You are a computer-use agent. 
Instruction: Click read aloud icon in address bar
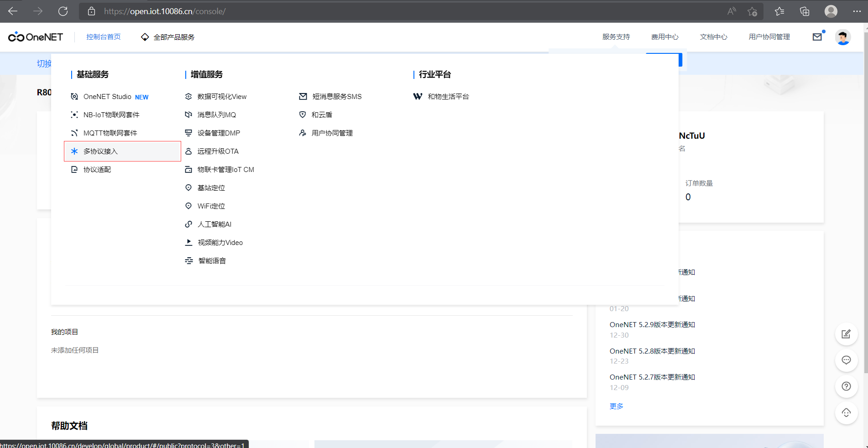pyautogui.click(x=732, y=11)
